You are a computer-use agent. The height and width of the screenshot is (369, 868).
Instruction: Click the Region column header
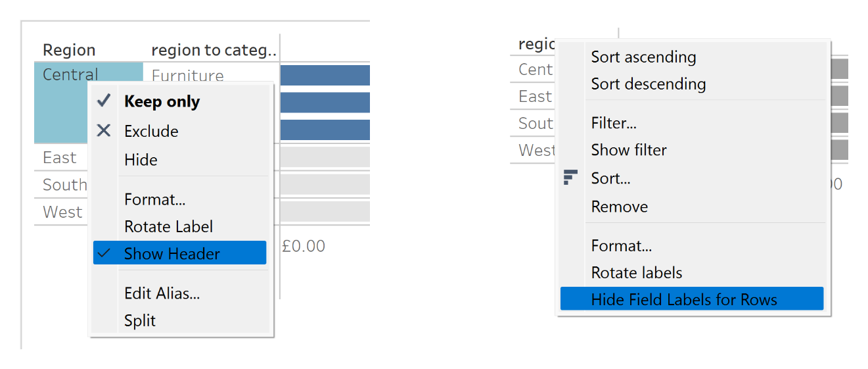[69, 50]
